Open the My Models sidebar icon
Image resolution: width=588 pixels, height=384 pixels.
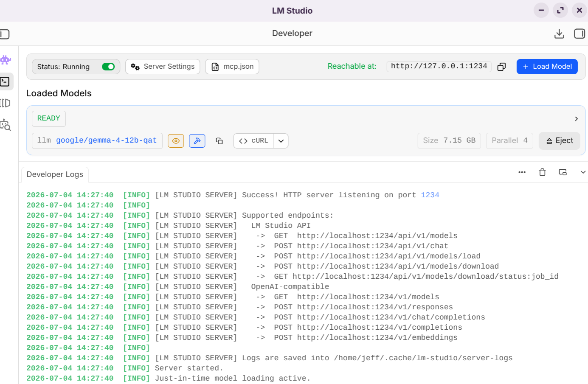point(5,103)
